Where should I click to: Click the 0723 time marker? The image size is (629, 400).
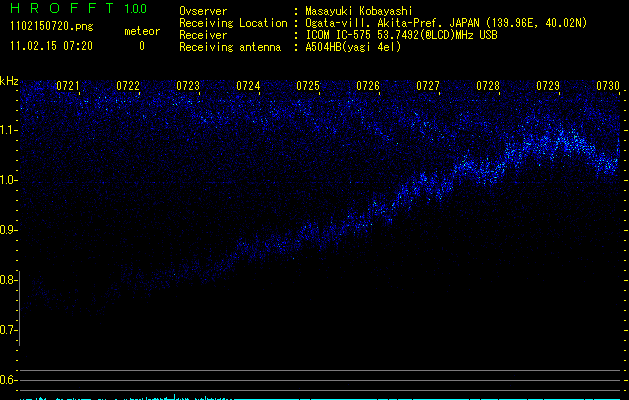(188, 86)
